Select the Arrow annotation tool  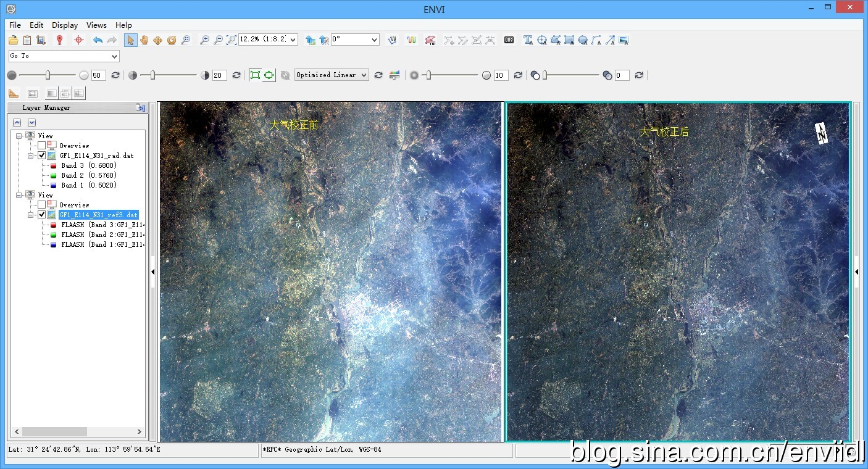[610, 40]
